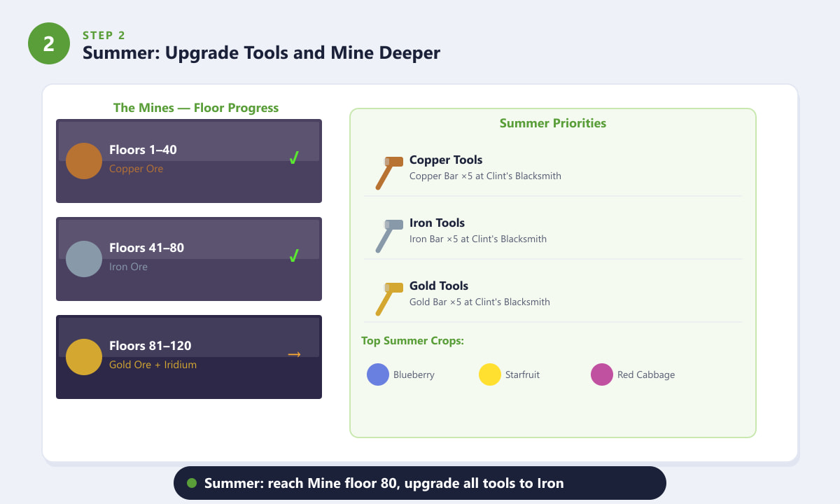Click the Iron Tools hammer icon
840x504 pixels.
coord(388,235)
